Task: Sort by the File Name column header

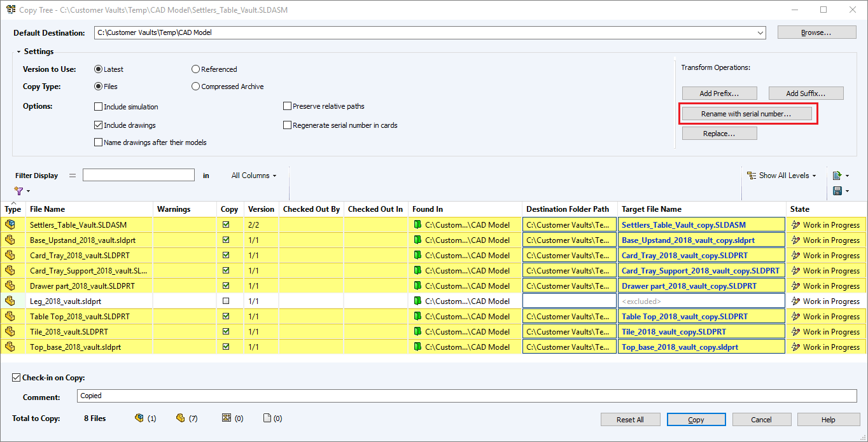Action: click(47, 209)
